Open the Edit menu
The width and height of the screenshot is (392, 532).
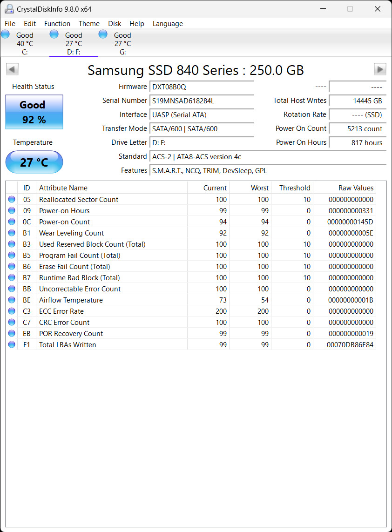(x=30, y=24)
